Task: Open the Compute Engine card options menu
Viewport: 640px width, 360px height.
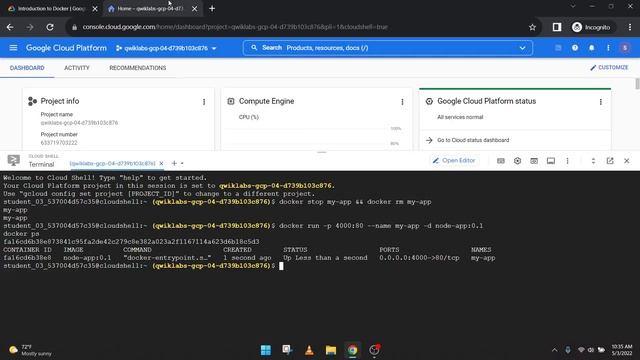Action: coord(402,102)
